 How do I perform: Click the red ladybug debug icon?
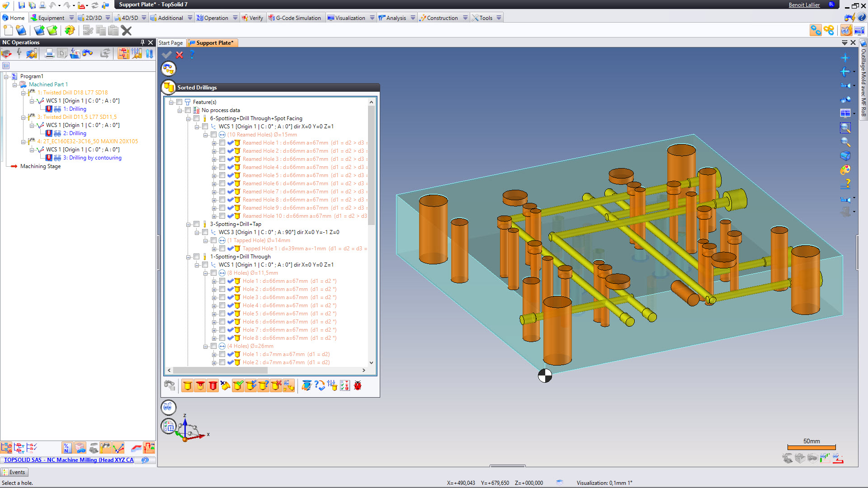pyautogui.click(x=358, y=385)
